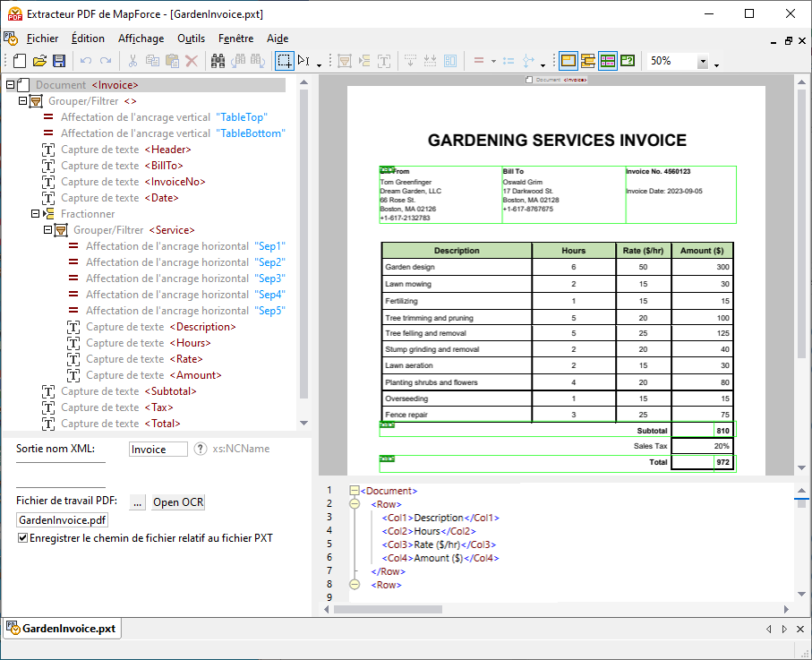The height and width of the screenshot is (660, 812).
Task: Save the file using the floppy disk icon
Action: click(59, 61)
